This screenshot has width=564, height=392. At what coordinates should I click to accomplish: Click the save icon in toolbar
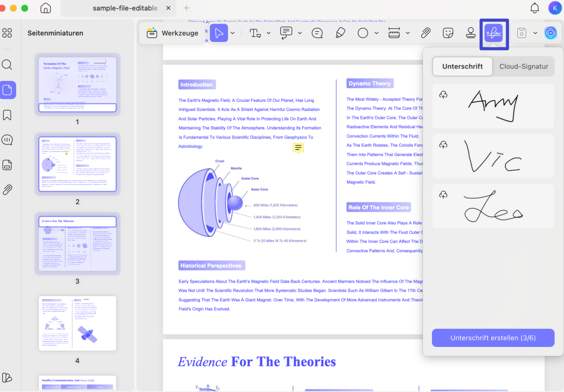tap(522, 33)
